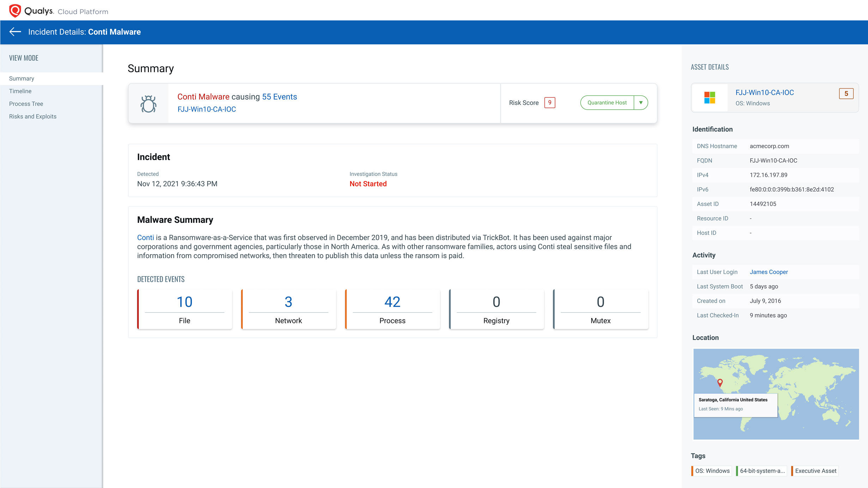Click the IPv6 address fe80:0:0:0:399b:b361:8e2d:4102
This screenshot has width=868, height=488.
pyautogui.click(x=792, y=189)
